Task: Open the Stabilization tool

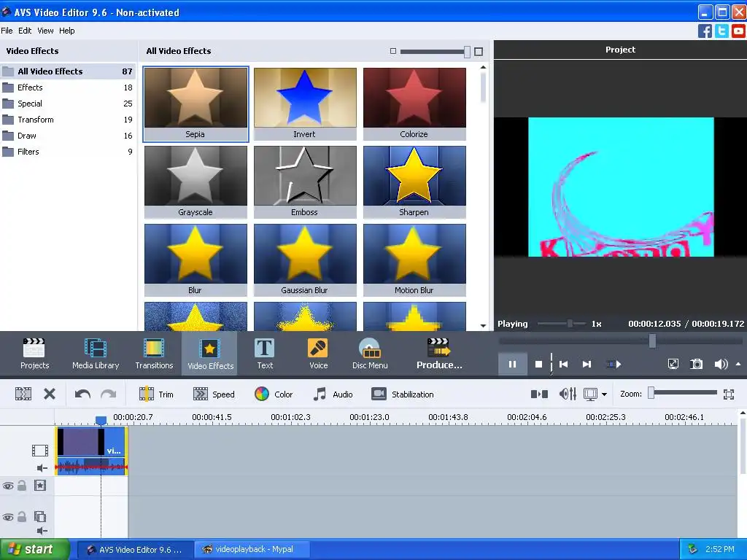Action: click(x=403, y=394)
